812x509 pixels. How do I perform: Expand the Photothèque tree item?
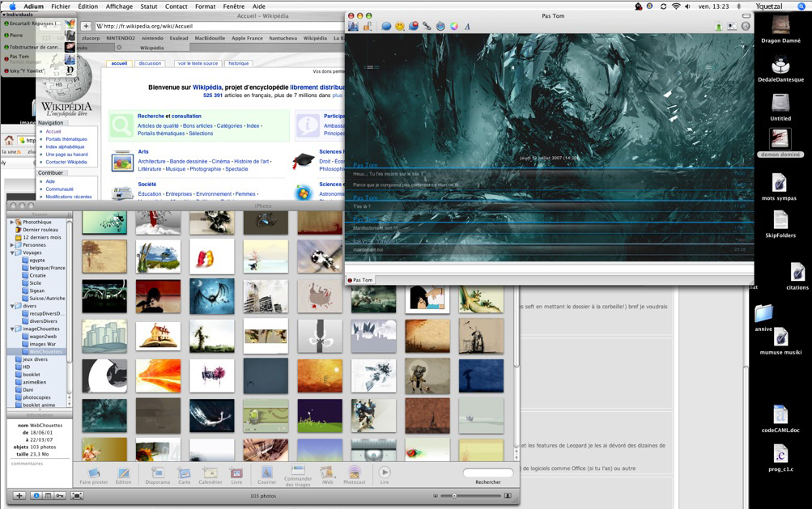(12, 223)
